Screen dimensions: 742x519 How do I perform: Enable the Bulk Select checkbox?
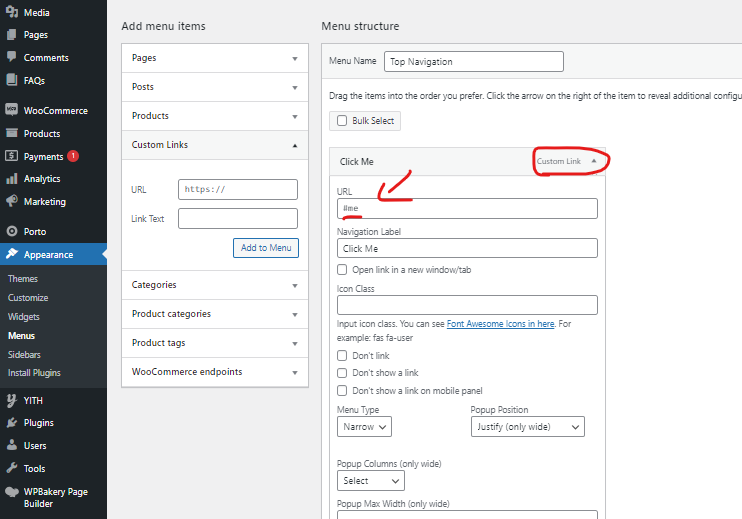[x=342, y=121]
